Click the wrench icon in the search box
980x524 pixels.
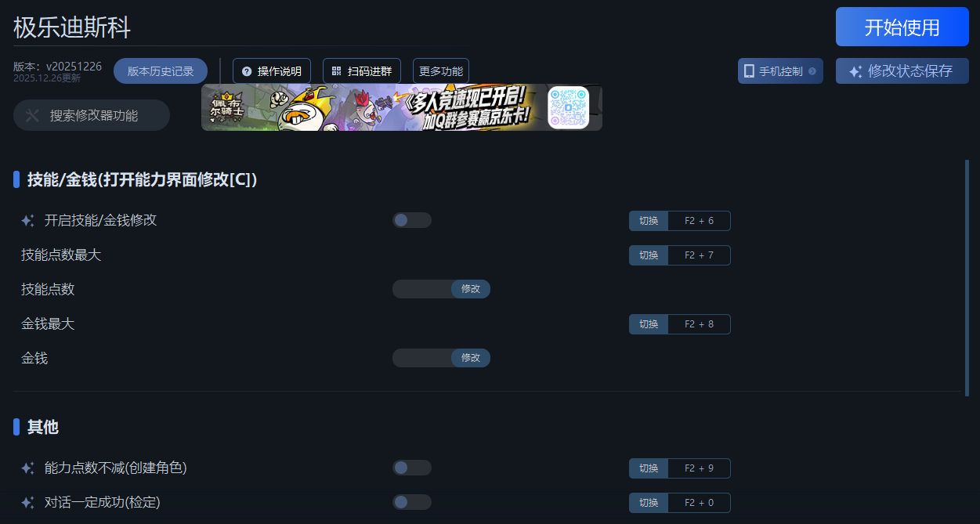point(32,115)
